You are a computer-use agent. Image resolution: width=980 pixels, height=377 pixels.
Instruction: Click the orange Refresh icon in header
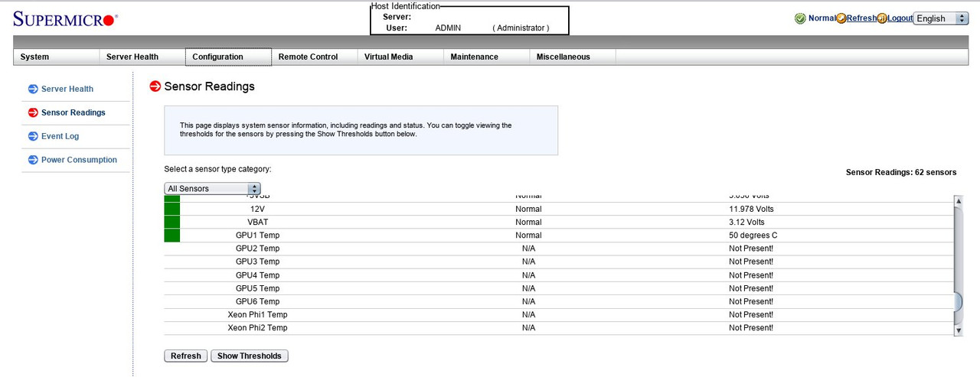pyautogui.click(x=841, y=18)
